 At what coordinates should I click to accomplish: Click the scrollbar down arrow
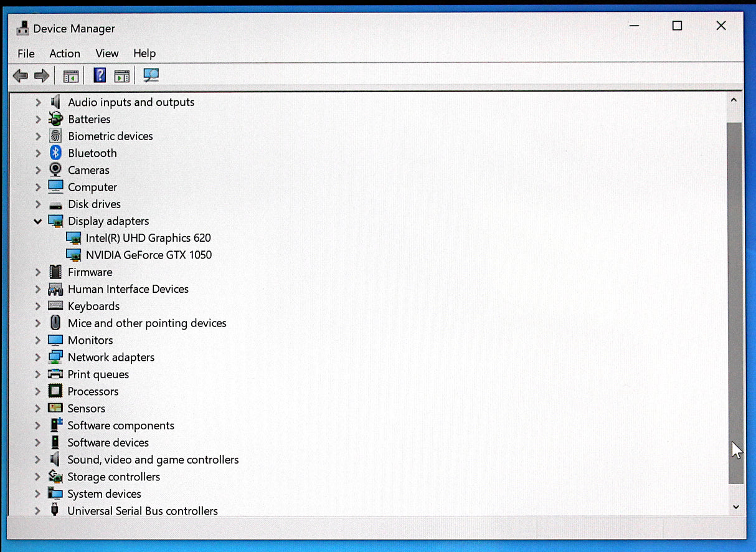735,507
